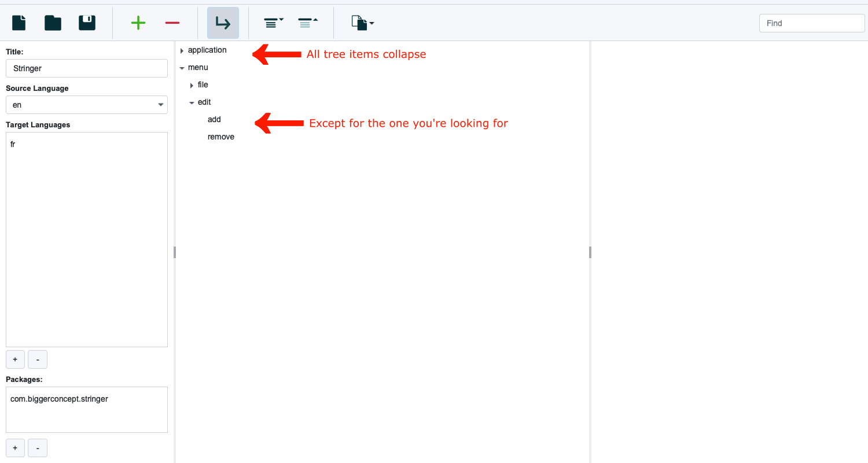Click in the Find search box
The width and height of the screenshot is (868, 463).
point(812,23)
